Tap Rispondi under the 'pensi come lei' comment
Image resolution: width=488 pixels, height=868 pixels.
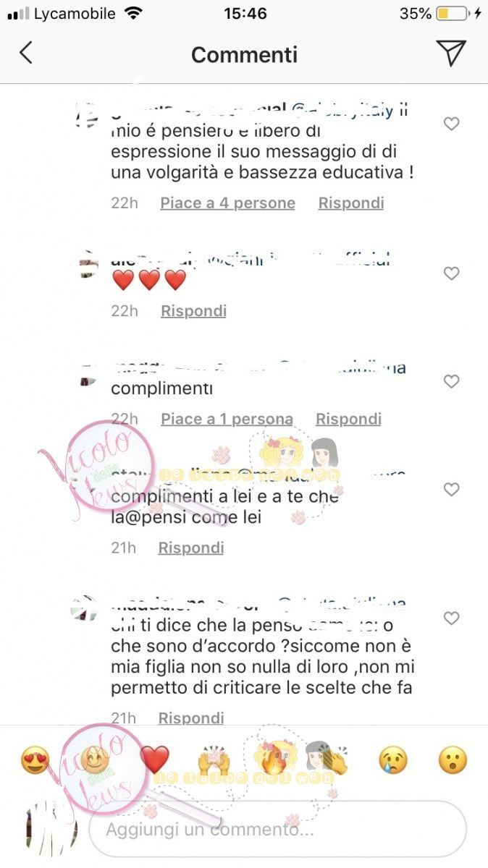click(191, 548)
